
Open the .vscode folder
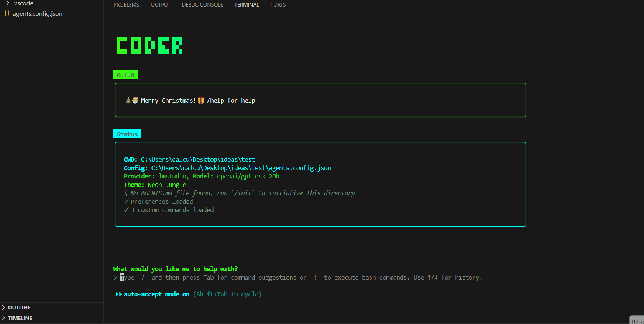pyautogui.click(x=23, y=3)
